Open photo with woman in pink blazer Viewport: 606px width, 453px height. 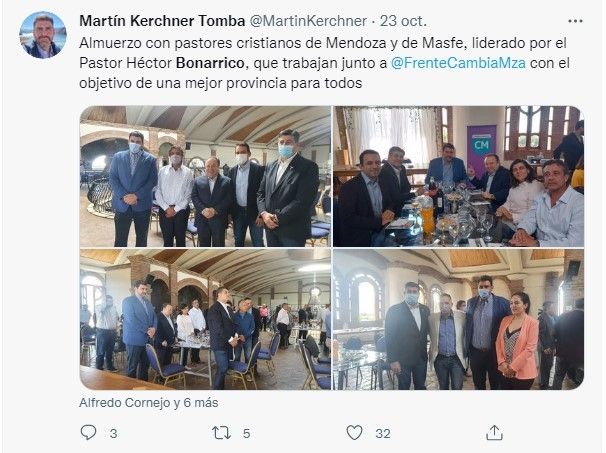pyautogui.click(x=458, y=319)
